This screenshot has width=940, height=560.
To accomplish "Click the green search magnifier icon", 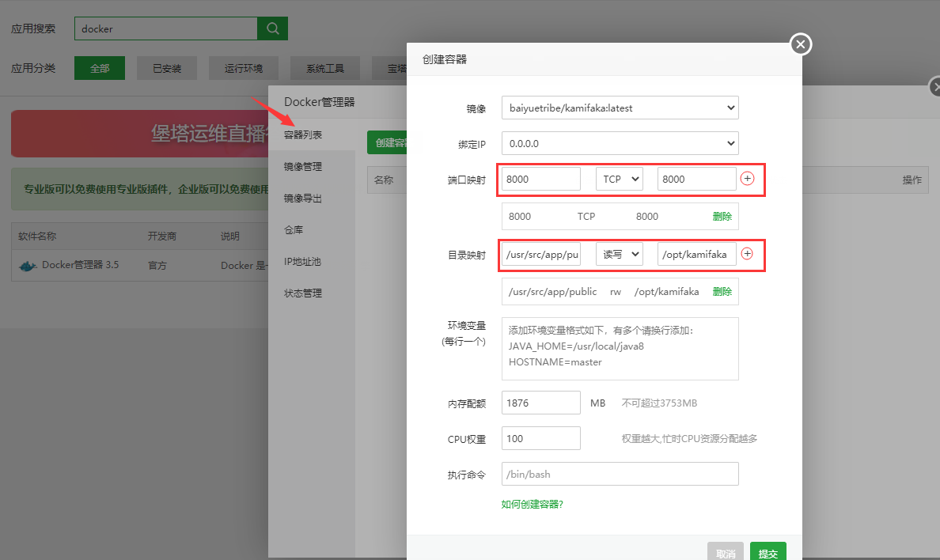I will click(272, 28).
